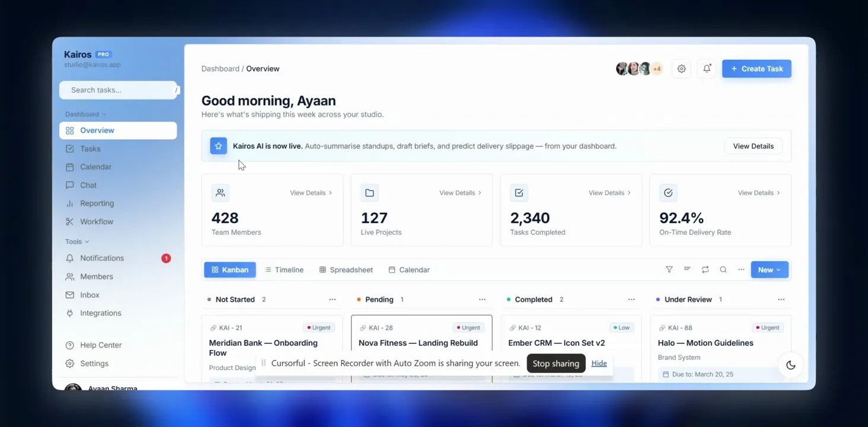868x427 pixels.
Task: Click the checkbox icon on the Tasks Completed card
Action: click(519, 193)
